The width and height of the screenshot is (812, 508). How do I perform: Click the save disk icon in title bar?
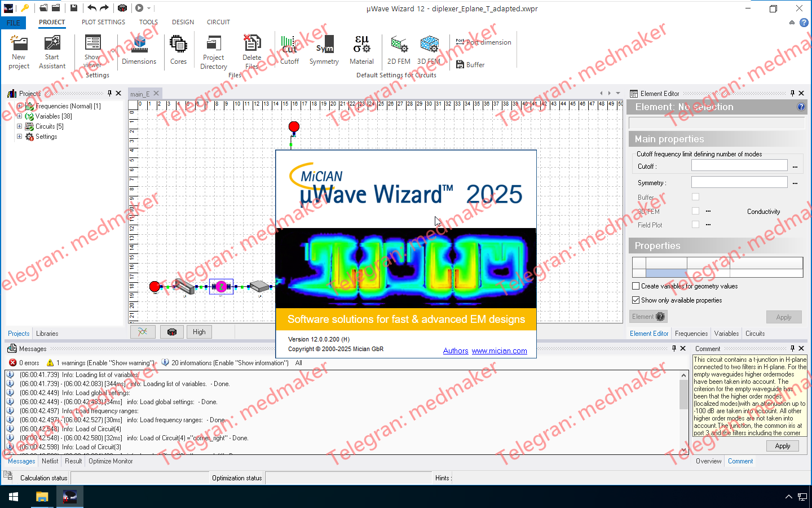click(x=74, y=8)
